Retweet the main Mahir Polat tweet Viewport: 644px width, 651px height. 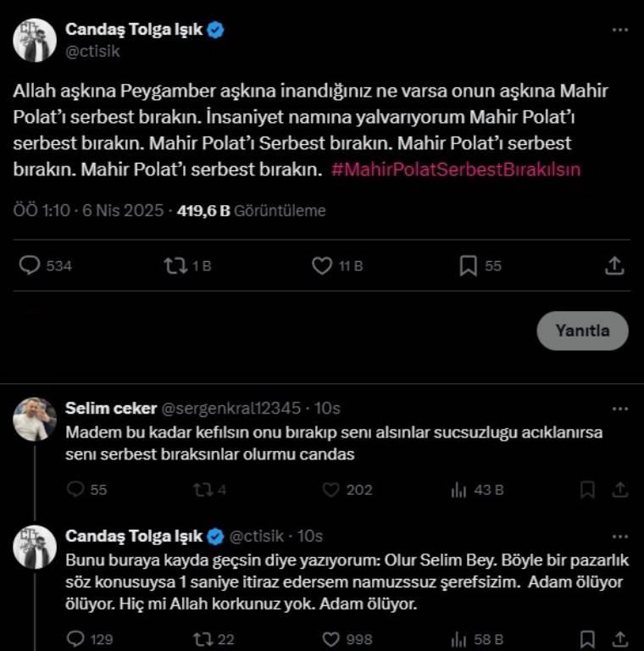click(x=175, y=266)
